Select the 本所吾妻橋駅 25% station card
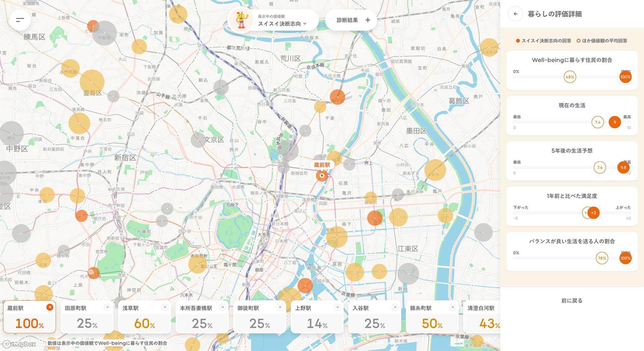The height and width of the screenshot is (351, 644). pos(202,317)
